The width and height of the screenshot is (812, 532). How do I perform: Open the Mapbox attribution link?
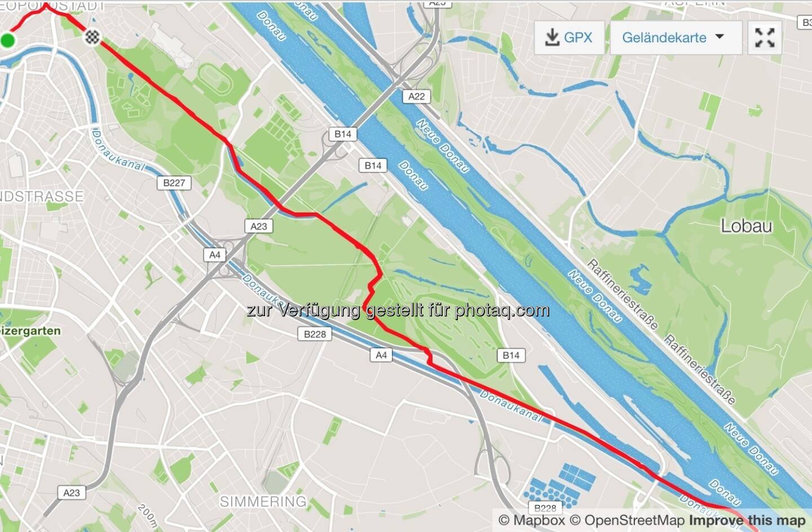(x=532, y=520)
